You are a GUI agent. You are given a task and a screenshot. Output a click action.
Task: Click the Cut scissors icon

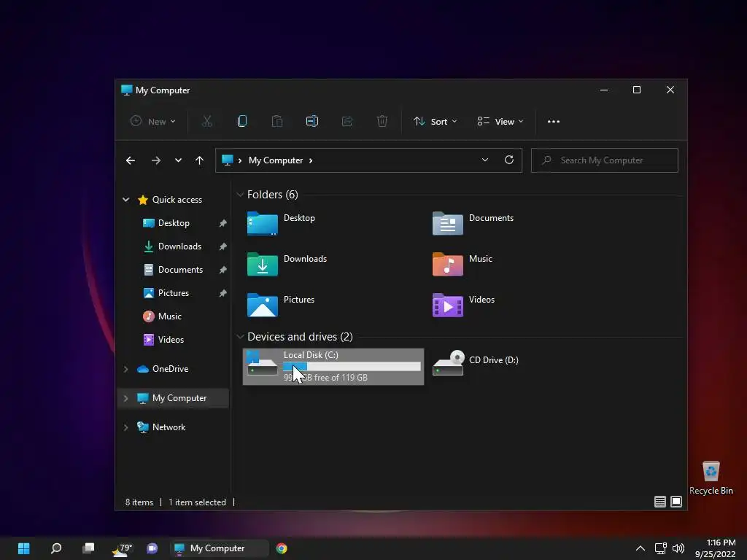coord(206,122)
